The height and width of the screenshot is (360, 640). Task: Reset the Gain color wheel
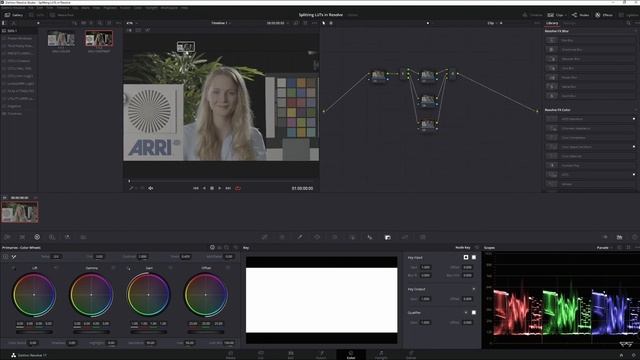tap(170, 268)
